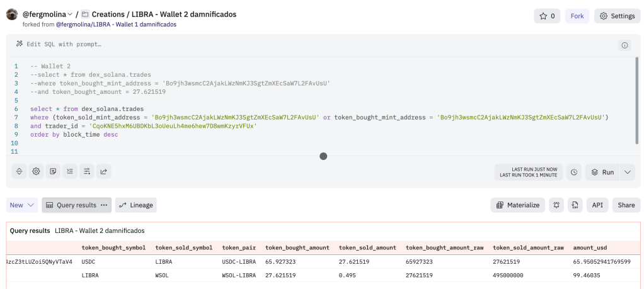The height and width of the screenshot is (289, 644).
Task: Expand the @fergmolina owner dropdown
Action: click(x=70, y=14)
